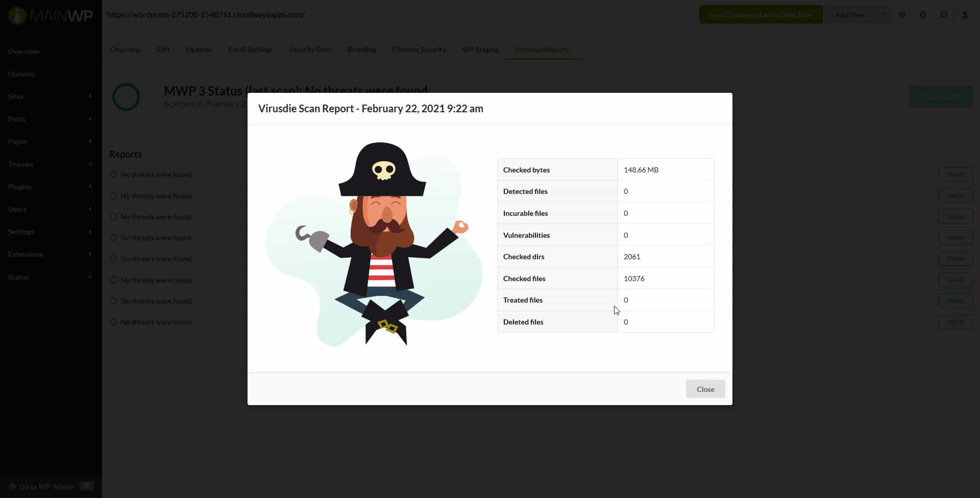980x498 pixels.
Task: Select the Security Scan tab
Action: (x=310, y=49)
